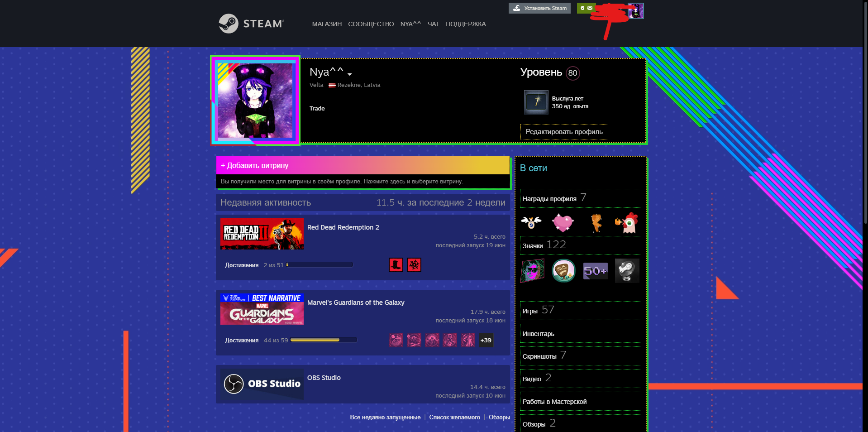Click the pink heart profile award icon

click(x=563, y=222)
